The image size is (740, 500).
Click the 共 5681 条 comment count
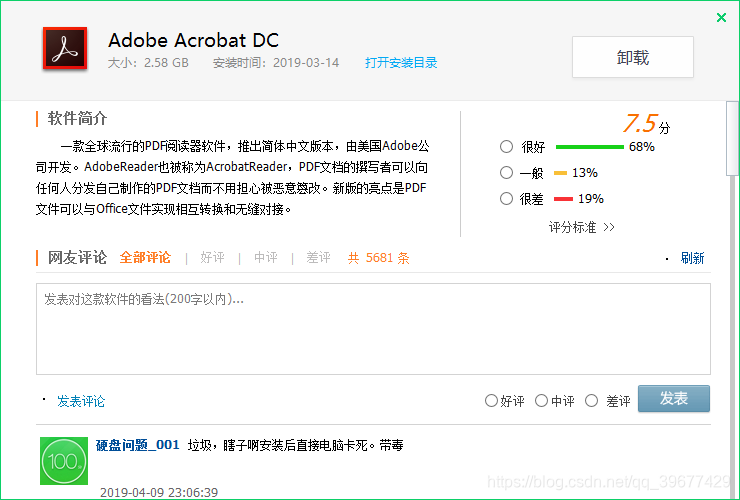pyautogui.click(x=379, y=258)
